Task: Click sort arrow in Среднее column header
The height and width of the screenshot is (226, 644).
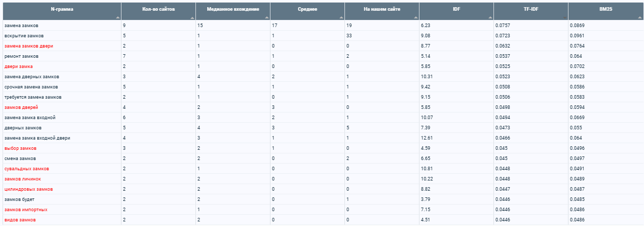Action: pyautogui.click(x=341, y=17)
